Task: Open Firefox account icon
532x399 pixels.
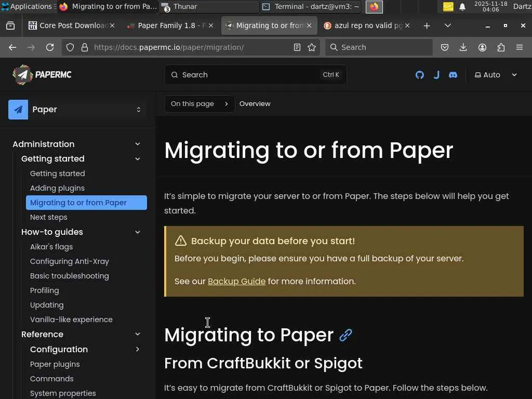Action: (x=482, y=47)
